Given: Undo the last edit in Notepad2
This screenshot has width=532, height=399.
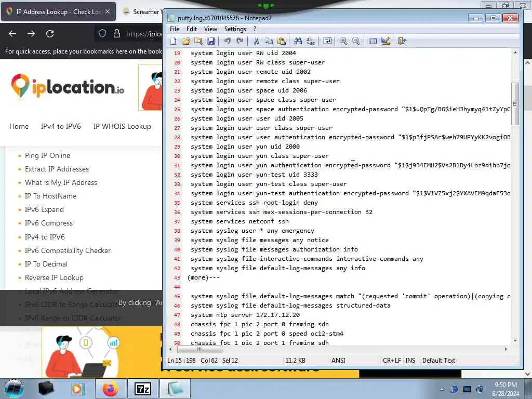Looking at the screenshot, I should [x=227, y=41].
